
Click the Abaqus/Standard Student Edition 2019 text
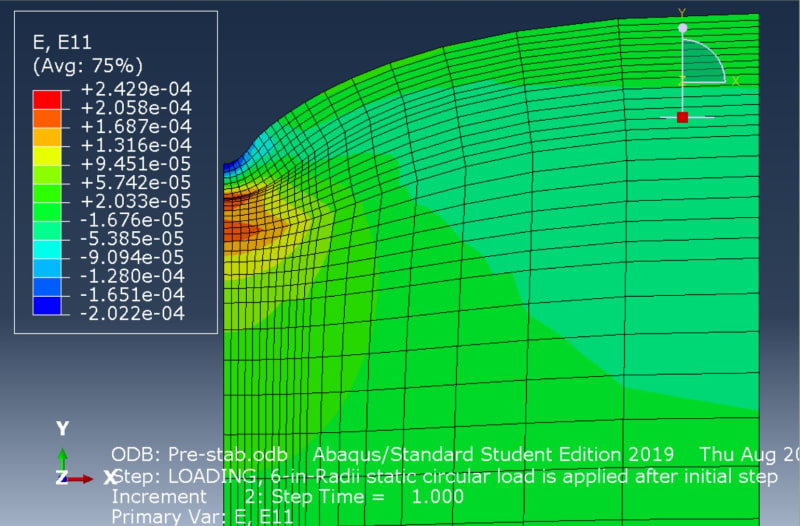493,454
